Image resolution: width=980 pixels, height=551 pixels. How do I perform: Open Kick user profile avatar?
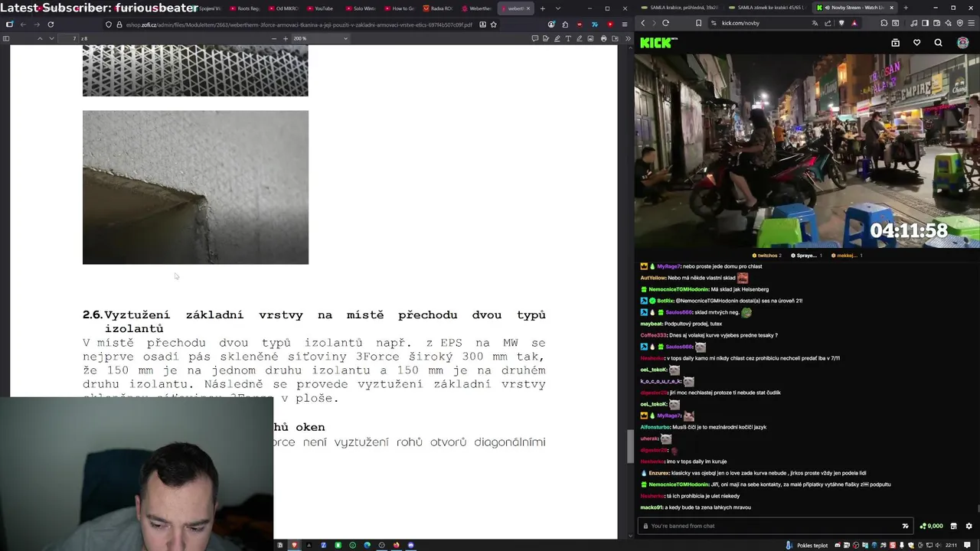click(963, 43)
